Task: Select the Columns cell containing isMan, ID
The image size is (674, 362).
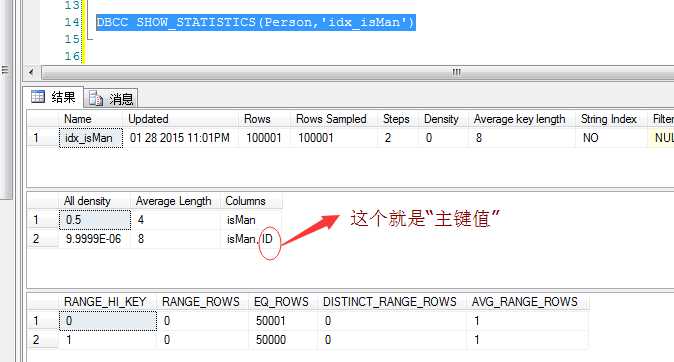Action: (251, 239)
